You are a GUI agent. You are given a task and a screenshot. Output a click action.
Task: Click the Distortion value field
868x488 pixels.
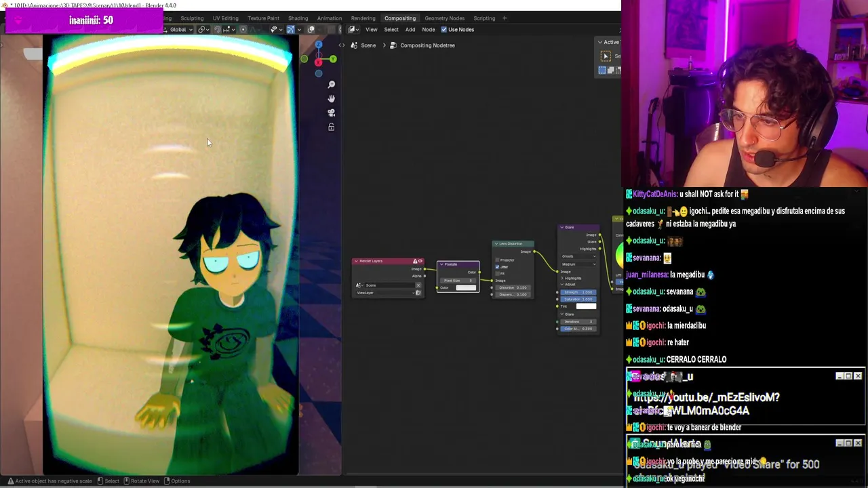point(513,287)
